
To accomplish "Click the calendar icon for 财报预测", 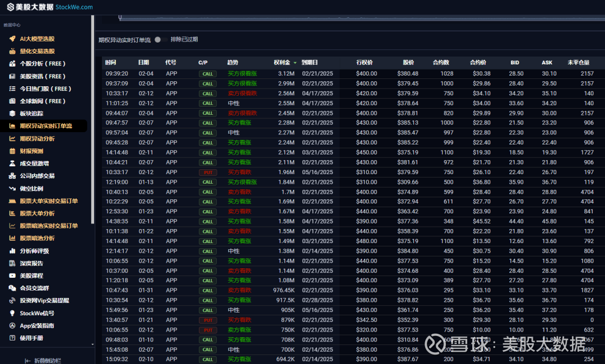I will coord(12,151).
